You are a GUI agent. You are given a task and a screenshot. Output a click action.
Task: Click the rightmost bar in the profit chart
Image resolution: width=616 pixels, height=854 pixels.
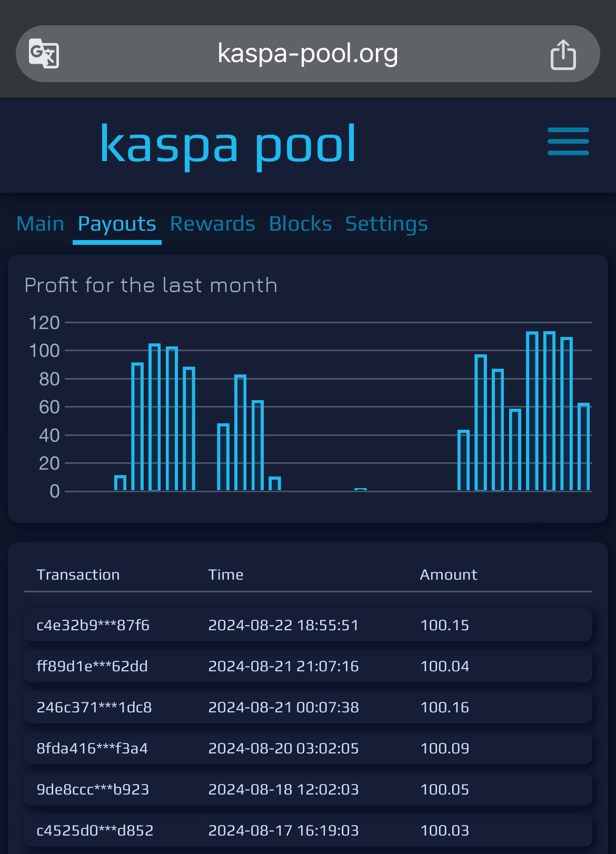(583, 447)
